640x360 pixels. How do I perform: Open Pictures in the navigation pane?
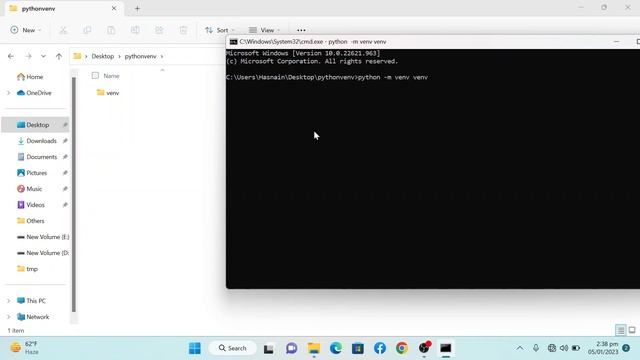point(32,173)
